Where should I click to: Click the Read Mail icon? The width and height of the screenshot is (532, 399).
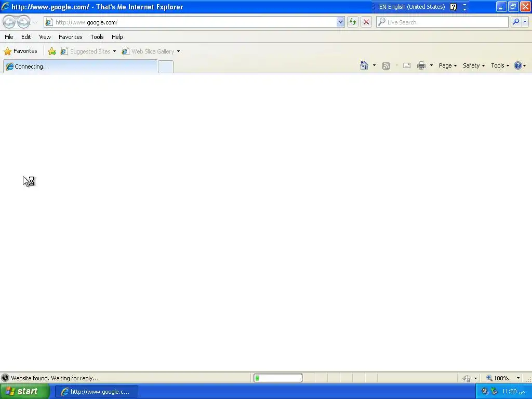coord(407,65)
